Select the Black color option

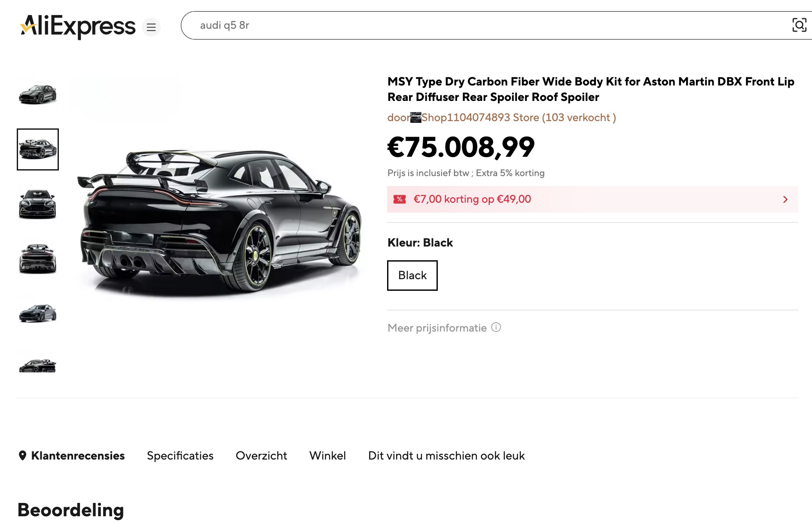412,275
